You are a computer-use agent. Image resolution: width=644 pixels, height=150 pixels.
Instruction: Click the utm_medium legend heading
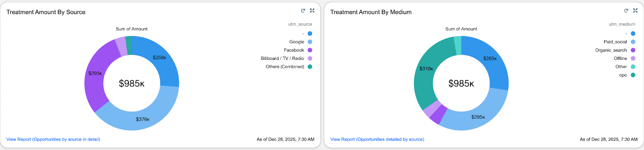click(x=622, y=24)
